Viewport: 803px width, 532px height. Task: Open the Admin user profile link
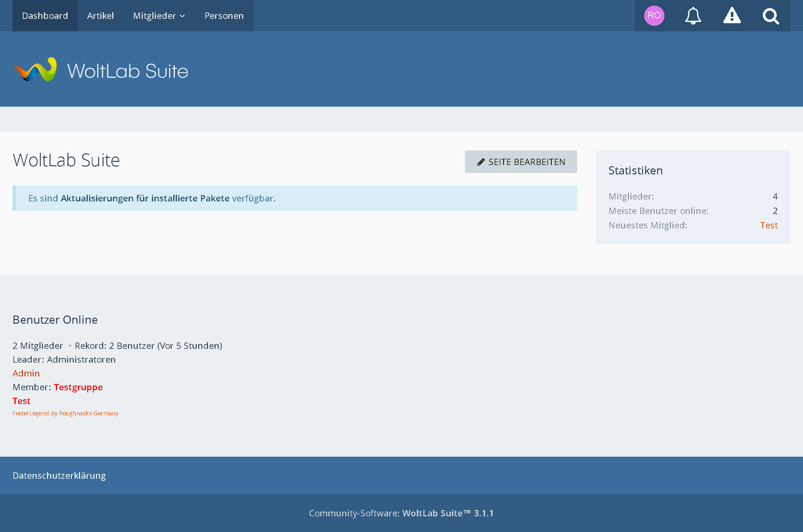tap(26, 373)
